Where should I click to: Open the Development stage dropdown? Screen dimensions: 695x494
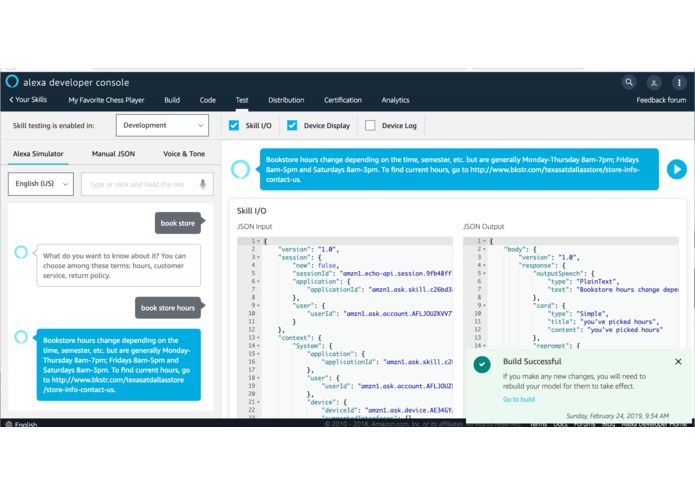(x=162, y=125)
